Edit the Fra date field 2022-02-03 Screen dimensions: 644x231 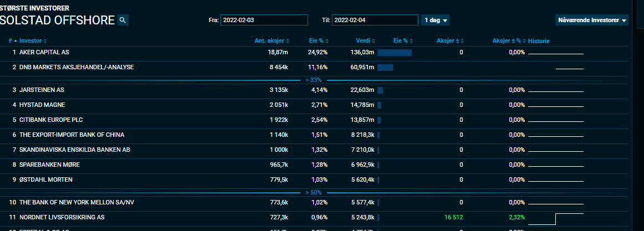click(264, 20)
